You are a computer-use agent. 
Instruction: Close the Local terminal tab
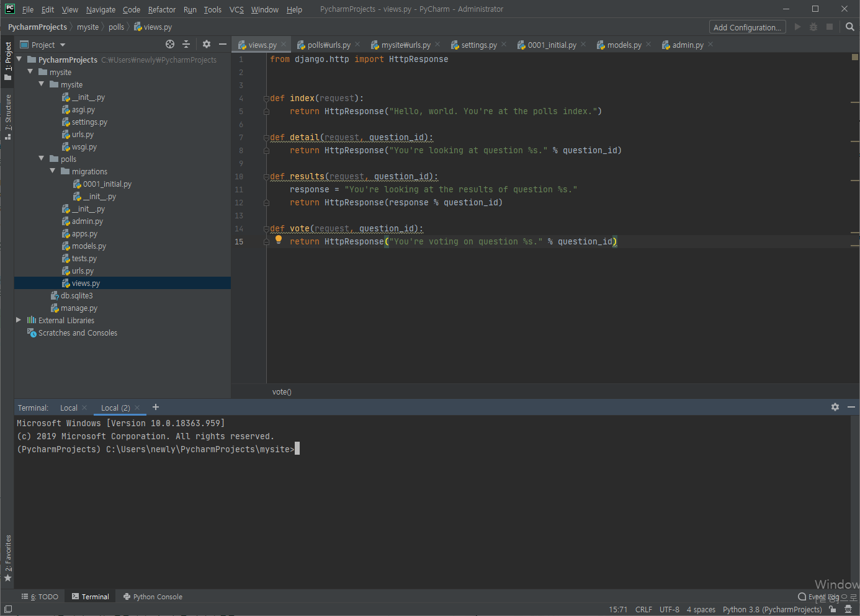[x=84, y=408]
